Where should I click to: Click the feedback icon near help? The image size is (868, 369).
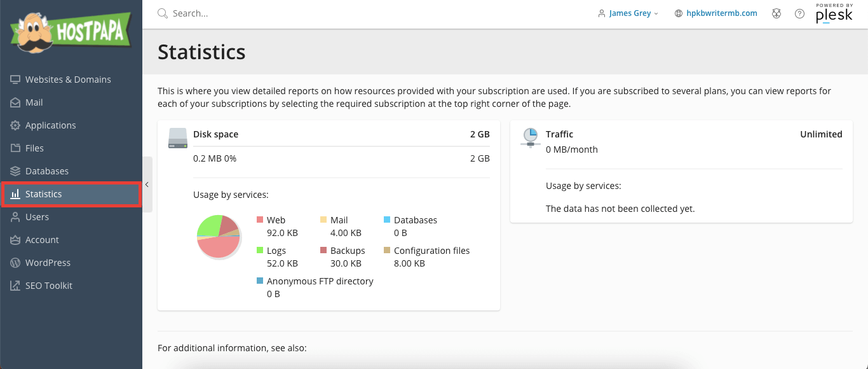click(x=776, y=13)
